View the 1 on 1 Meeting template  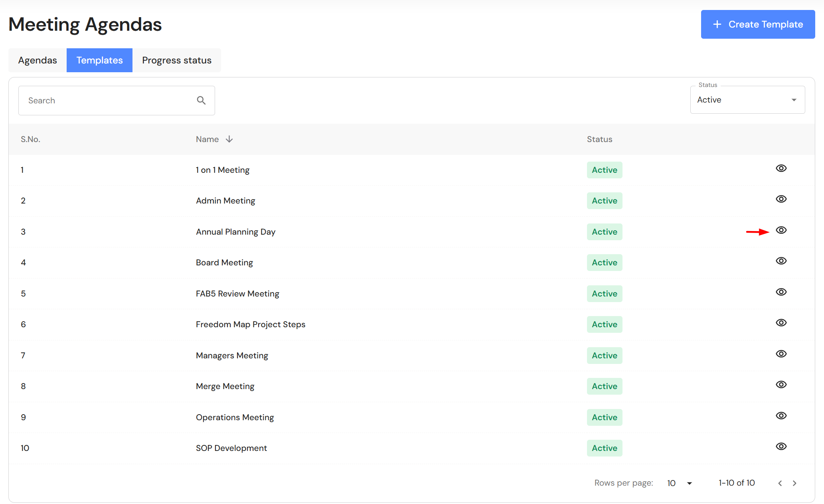click(x=781, y=168)
